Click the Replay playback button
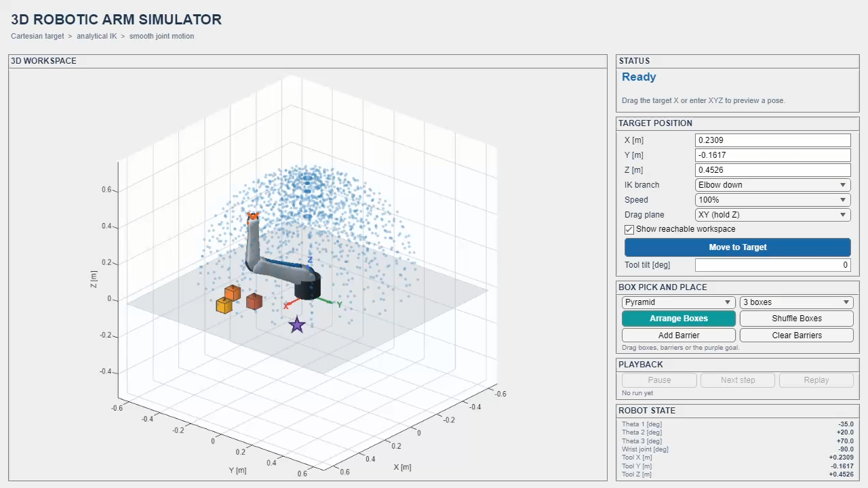Image resolution: width=868 pixels, height=488 pixels. (x=816, y=380)
